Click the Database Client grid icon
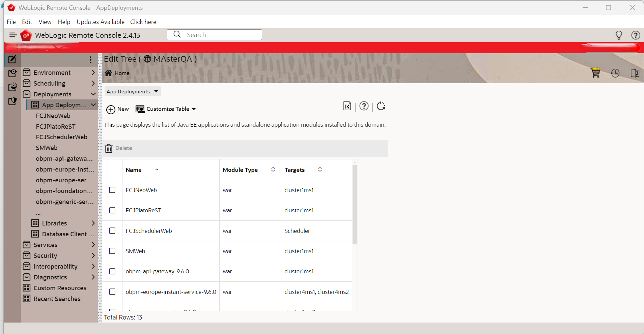 tap(35, 234)
